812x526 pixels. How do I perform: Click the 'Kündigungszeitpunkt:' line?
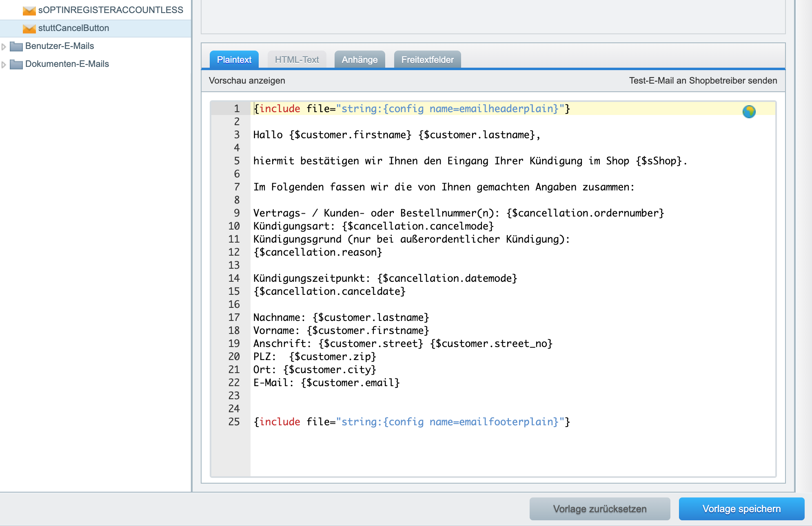point(385,278)
